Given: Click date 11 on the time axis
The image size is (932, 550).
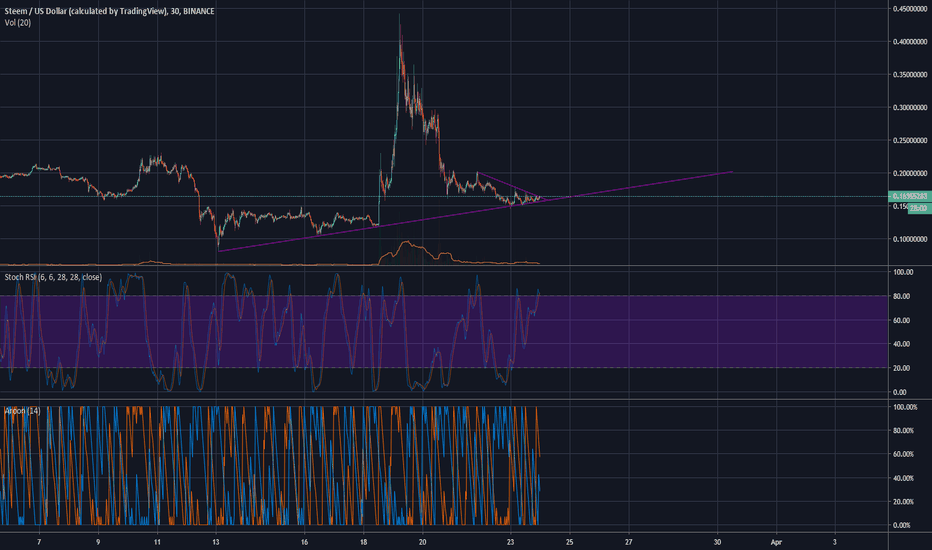Looking at the screenshot, I should click(157, 542).
